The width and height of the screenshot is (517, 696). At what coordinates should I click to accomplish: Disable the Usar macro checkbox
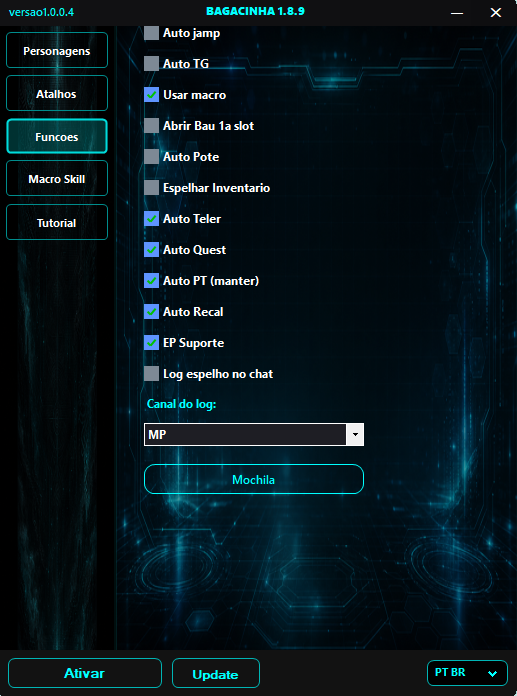tap(151, 95)
